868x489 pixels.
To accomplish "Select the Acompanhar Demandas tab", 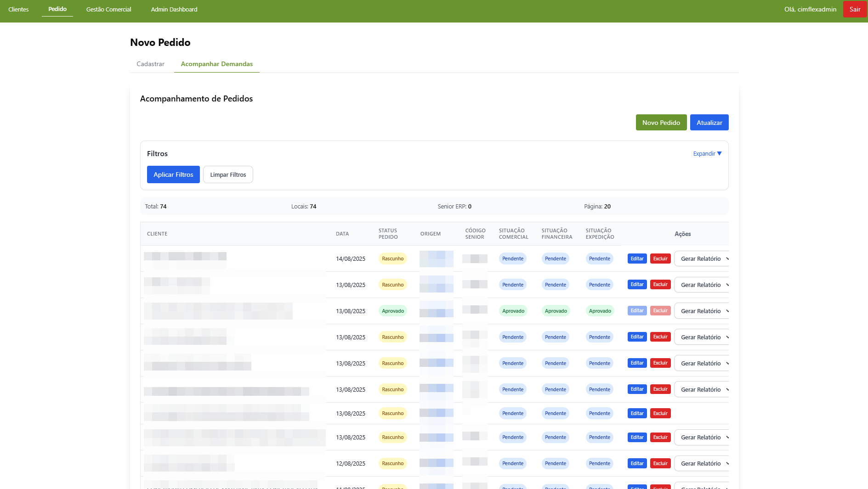I will tap(216, 64).
